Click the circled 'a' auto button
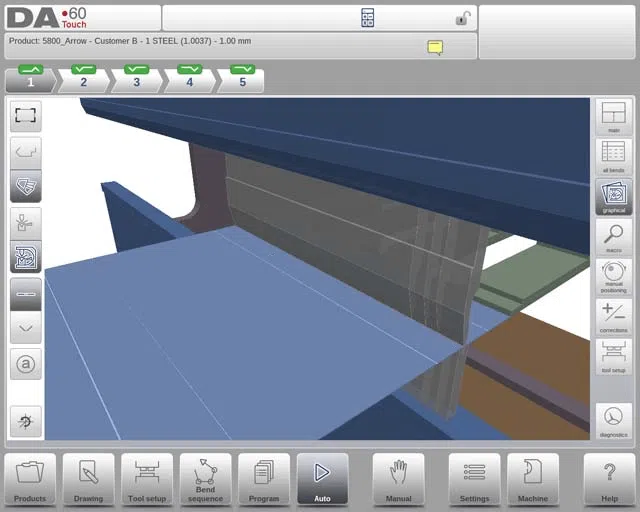 (x=26, y=364)
